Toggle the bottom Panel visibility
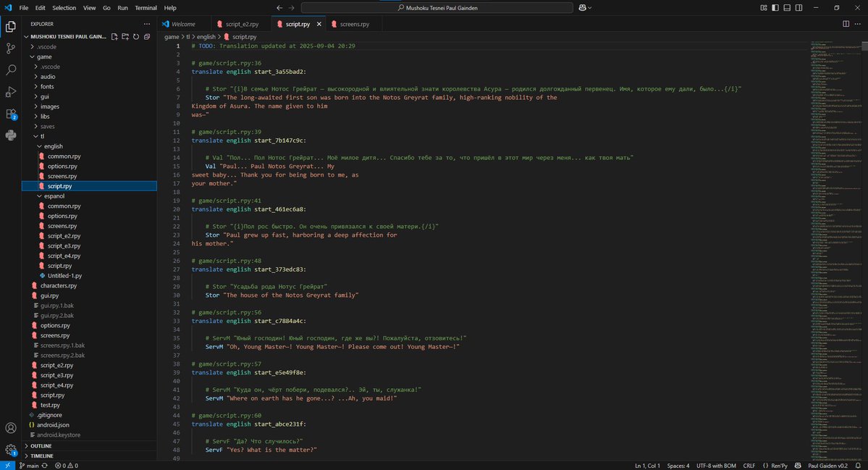 click(787, 8)
